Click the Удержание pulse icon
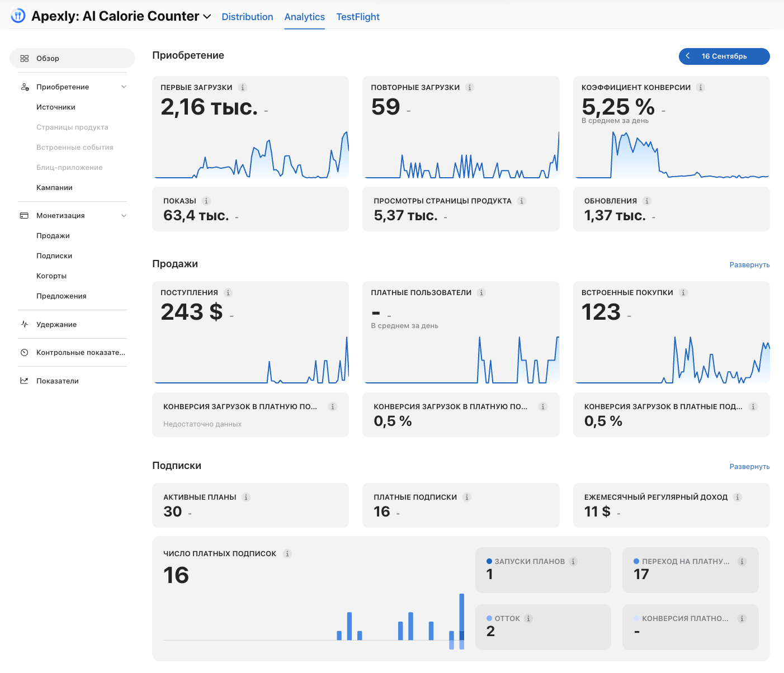 point(25,324)
